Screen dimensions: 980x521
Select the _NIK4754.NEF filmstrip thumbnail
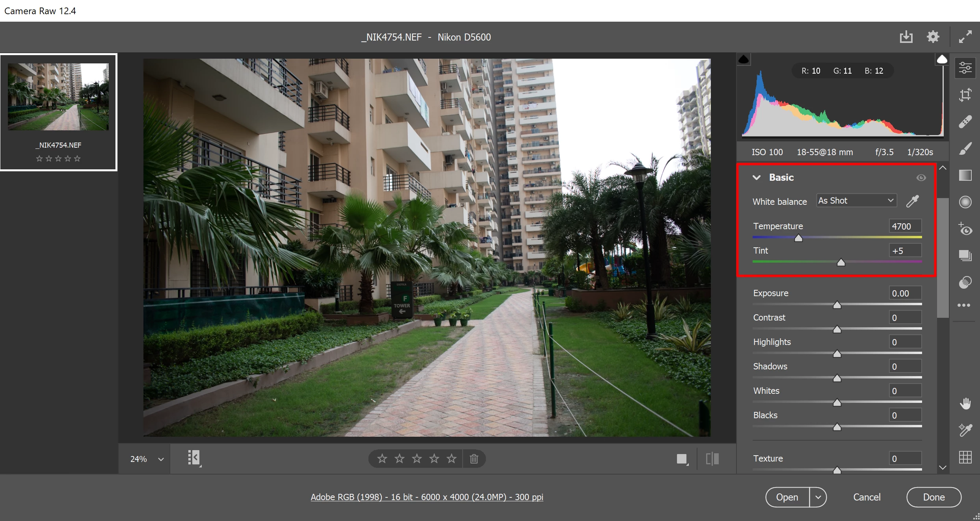pyautogui.click(x=58, y=97)
